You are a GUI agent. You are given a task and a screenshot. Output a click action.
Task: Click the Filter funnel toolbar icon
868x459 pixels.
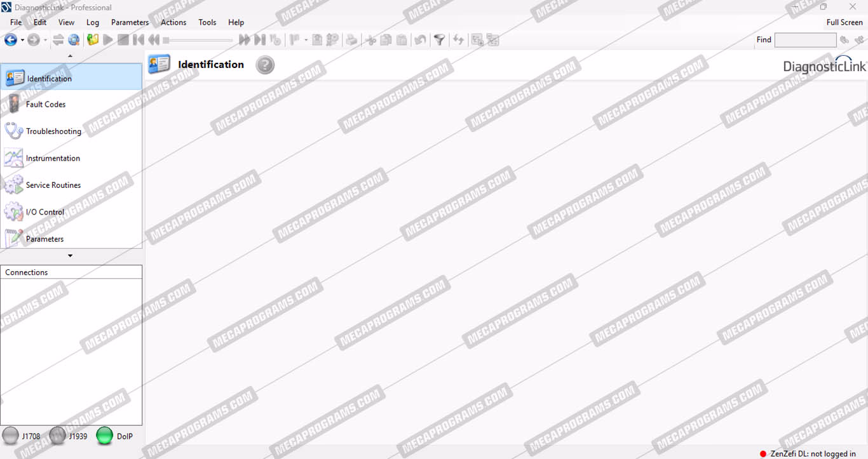[439, 40]
